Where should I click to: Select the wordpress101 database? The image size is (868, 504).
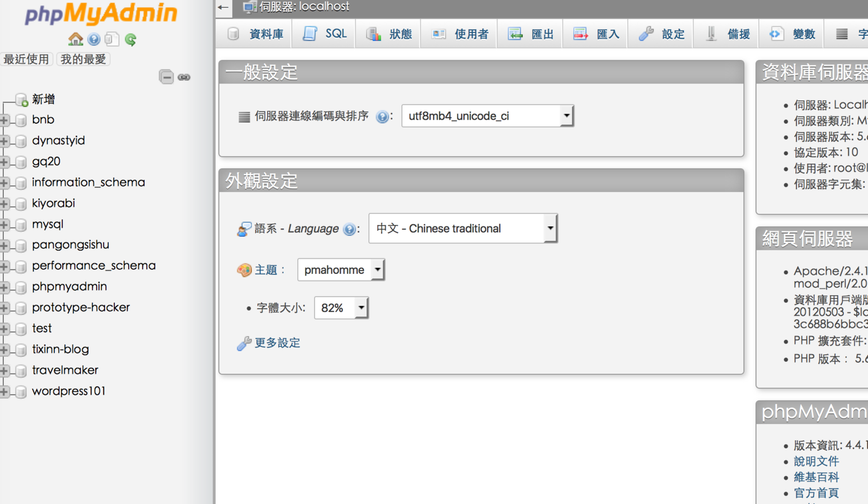click(69, 391)
